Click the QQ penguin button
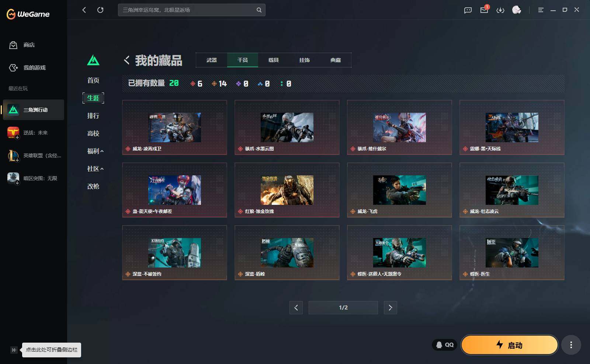 click(x=444, y=345)
